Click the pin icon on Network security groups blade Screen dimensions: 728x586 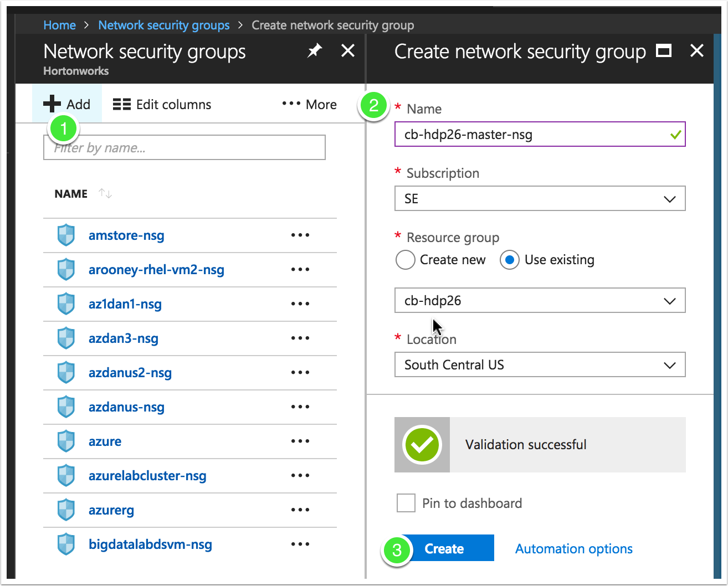point(314,50)
